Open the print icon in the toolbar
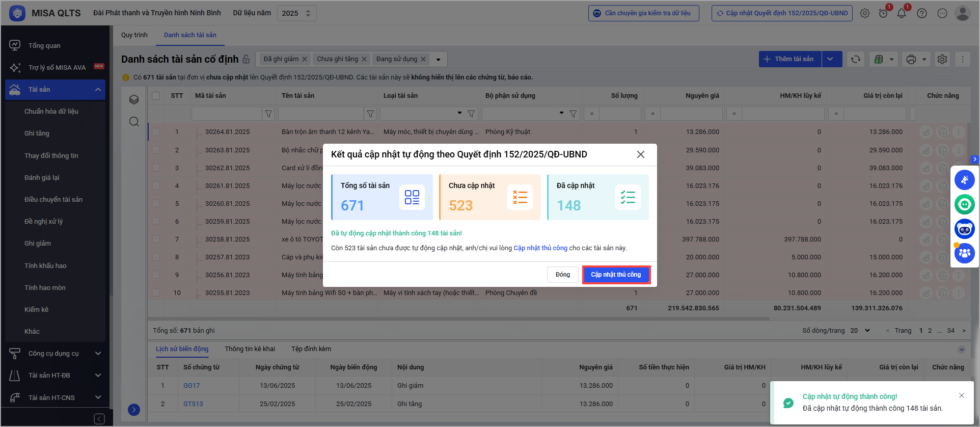 [x=911, y=59]
